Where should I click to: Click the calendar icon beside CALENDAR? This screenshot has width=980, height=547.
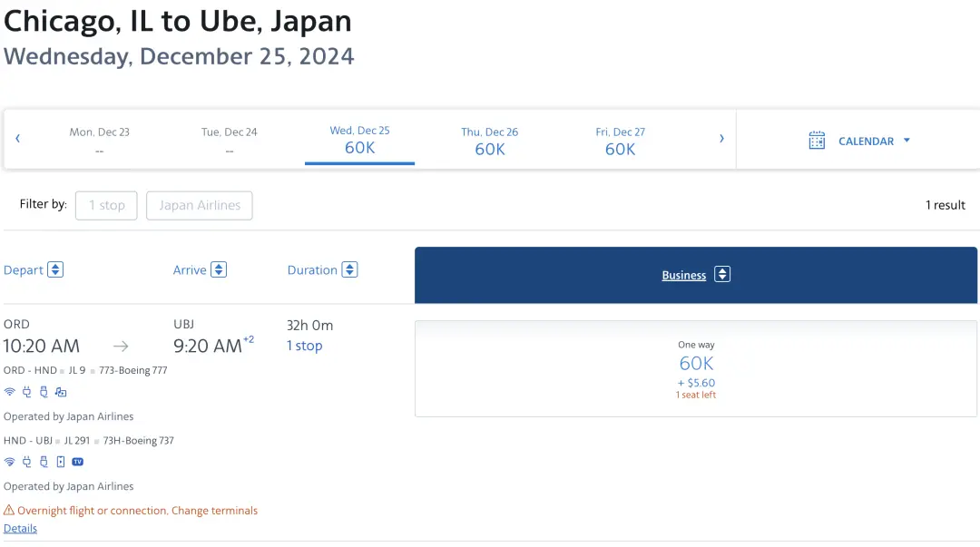[x=817, y=141]
